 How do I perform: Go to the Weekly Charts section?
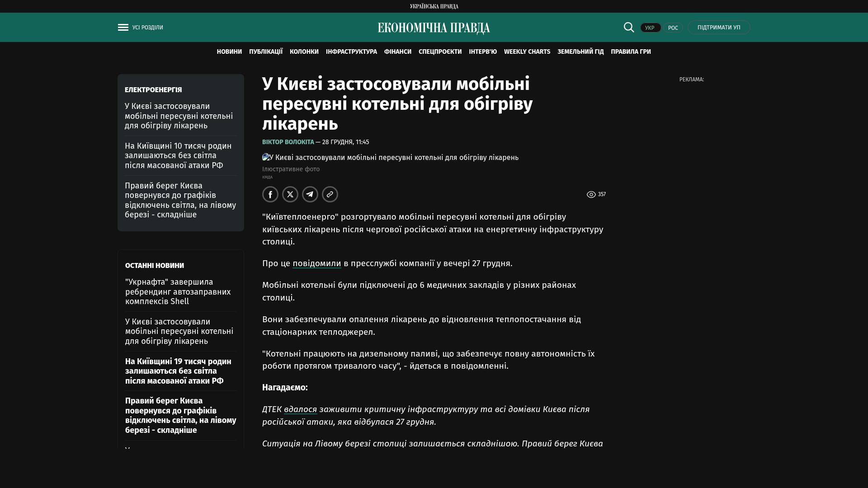(527, 52)
